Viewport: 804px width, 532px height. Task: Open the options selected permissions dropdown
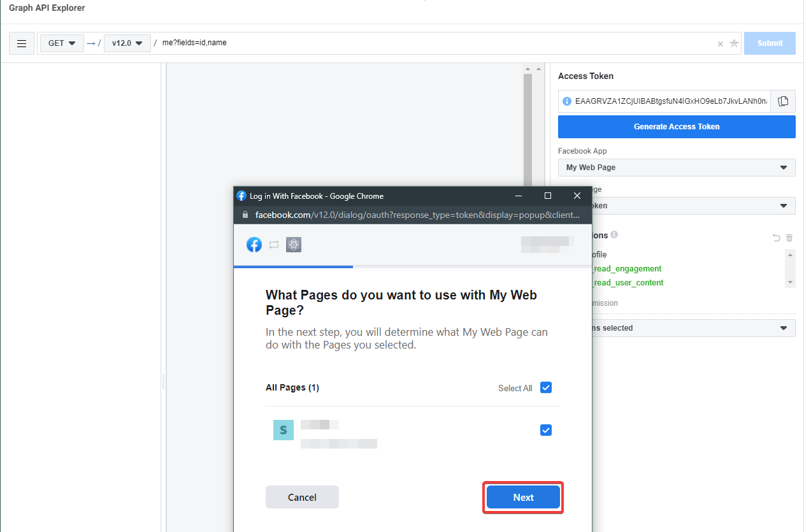(693, 328)
